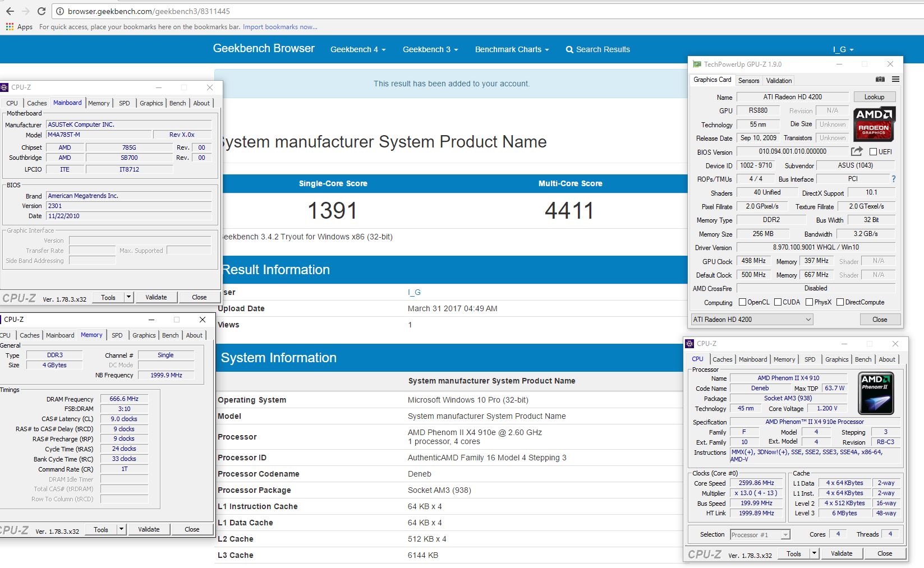Open the GPU-Z hamburger menu icon
924x568 pixels.
(x=895, y=80)
